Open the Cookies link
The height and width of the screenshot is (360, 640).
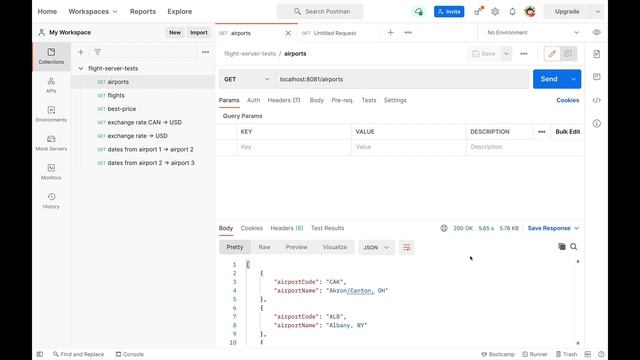pos(567,100)
